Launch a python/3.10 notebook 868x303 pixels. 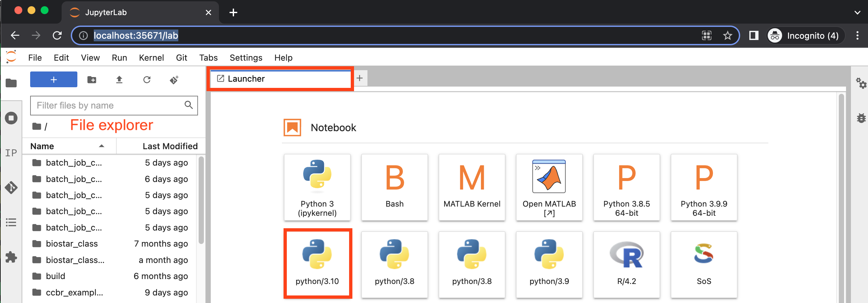coord(317,264)
